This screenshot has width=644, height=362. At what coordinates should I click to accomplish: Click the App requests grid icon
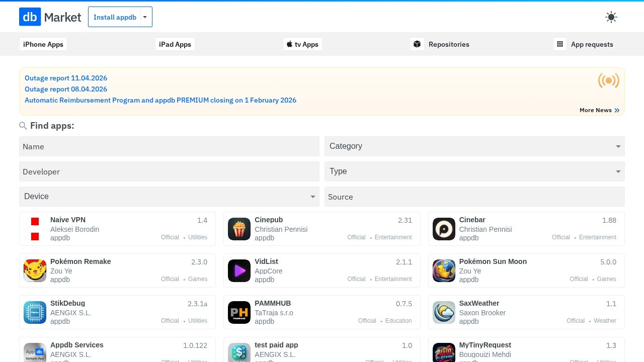(x=560, y=44)
